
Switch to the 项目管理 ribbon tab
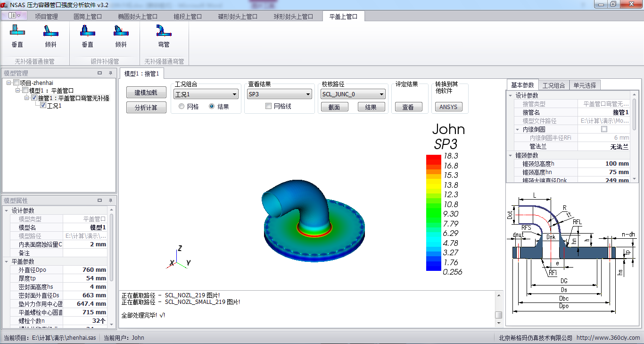click(47, 17)
